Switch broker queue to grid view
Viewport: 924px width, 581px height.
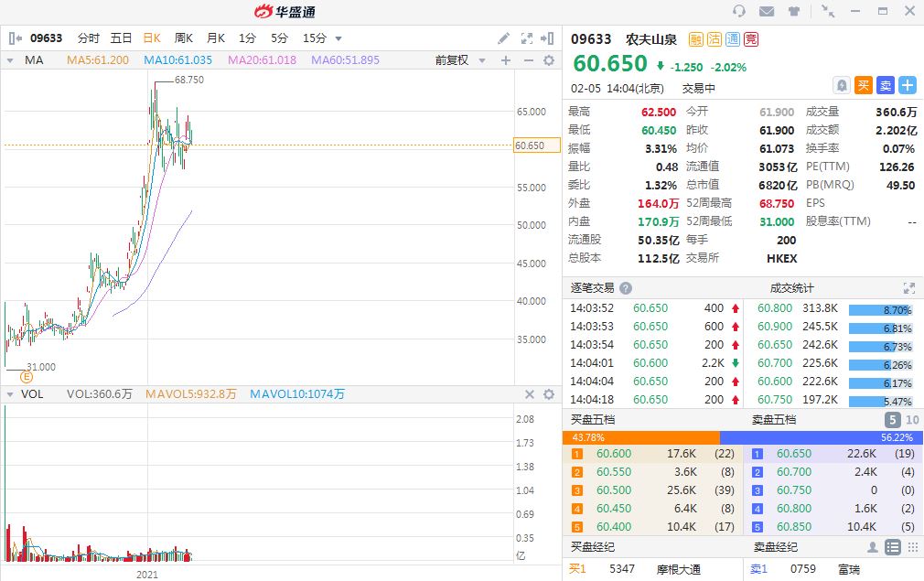[x=911, y=547]
